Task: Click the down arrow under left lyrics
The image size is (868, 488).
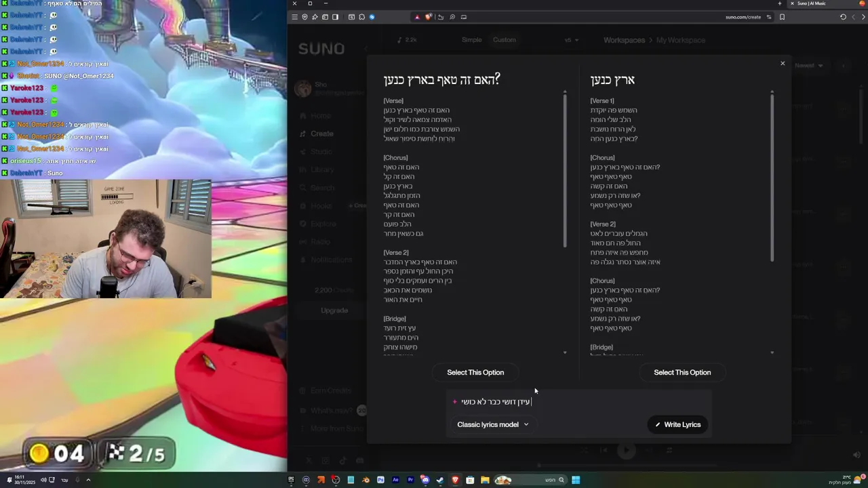Action: 565,352
